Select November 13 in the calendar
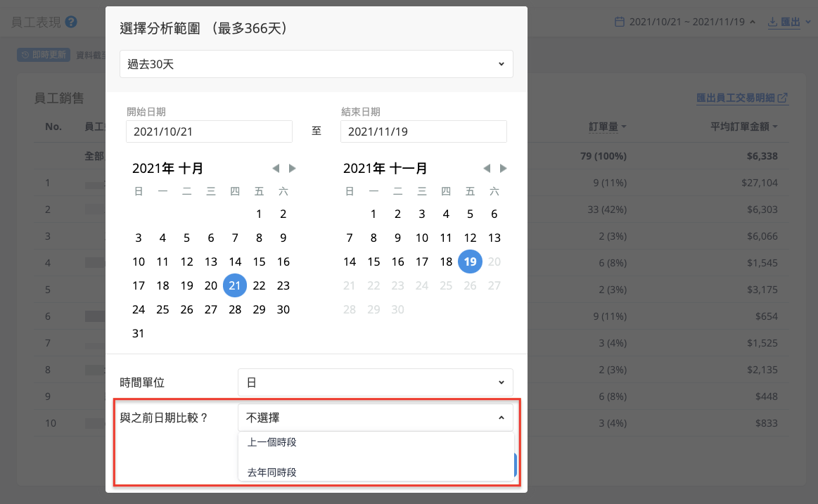The height and width of the screenshot is (504, 818). click(494, 238)
